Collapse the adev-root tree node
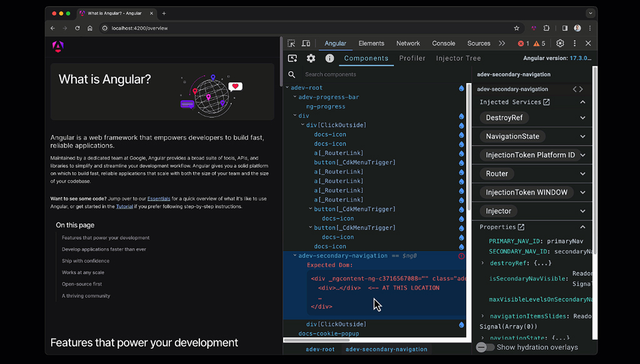Image resolution: width=640 pixels, height=364 pixels. click(287, 87)
